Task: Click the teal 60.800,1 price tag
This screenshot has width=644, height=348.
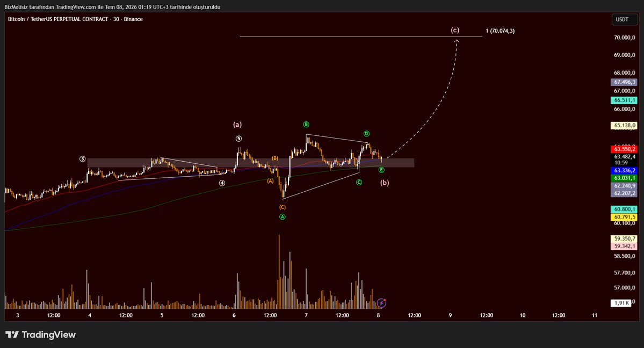Action: click(x=624, y=209)
